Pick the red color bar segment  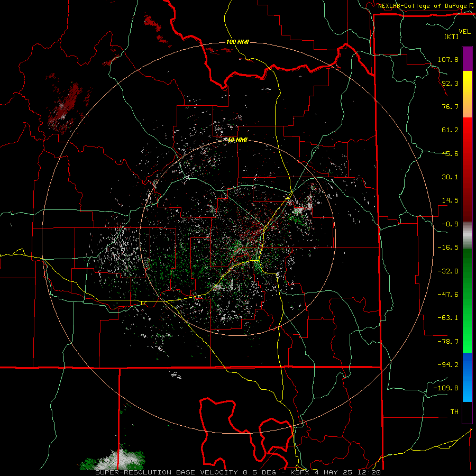467,169
